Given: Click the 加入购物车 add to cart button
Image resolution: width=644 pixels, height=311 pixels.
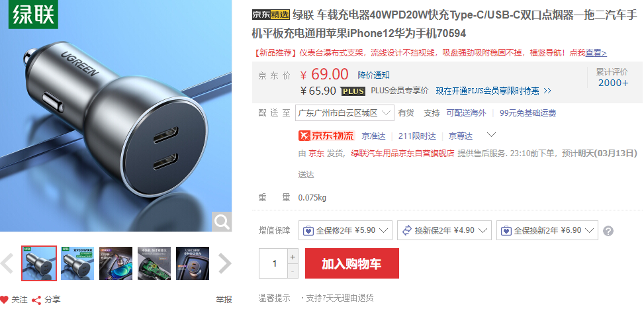Looking at the screenshot, I should point(352,263).
